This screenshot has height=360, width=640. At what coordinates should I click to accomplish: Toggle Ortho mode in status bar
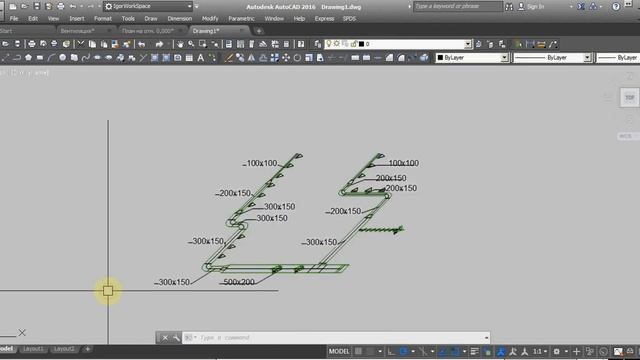(x=391, y=351)
